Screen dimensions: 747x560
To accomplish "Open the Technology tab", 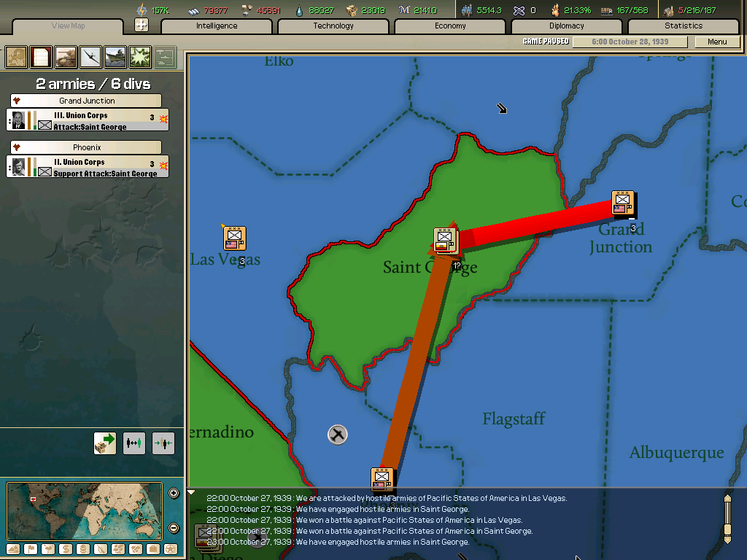I will pos(333,26).
